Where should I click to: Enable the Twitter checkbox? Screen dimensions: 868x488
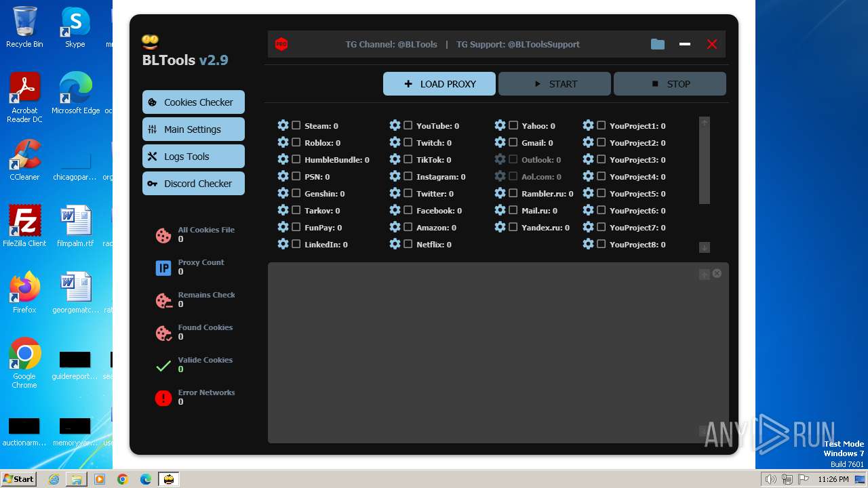408,193
